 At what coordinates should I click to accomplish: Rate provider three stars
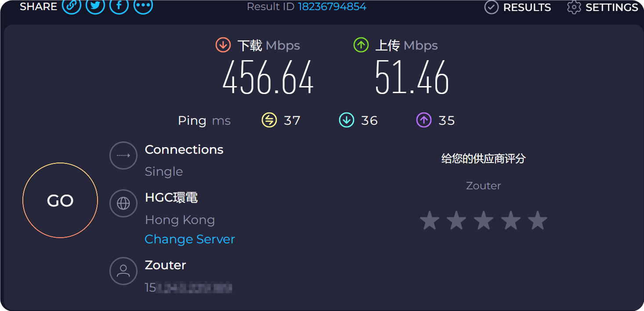(484, 221)
